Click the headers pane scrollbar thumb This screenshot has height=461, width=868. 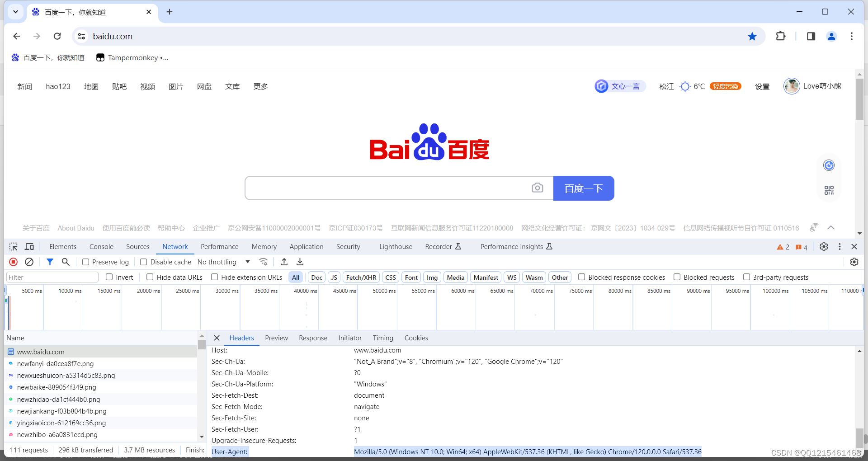coord(859,437)
